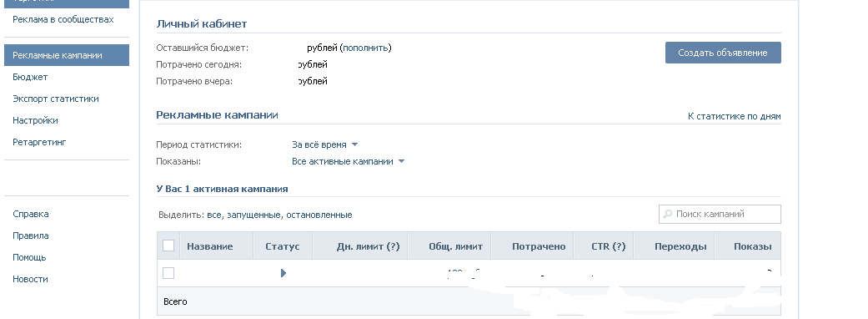
Task: Select 'запущенные' campaigns link
Action: (x=254, y=215)
